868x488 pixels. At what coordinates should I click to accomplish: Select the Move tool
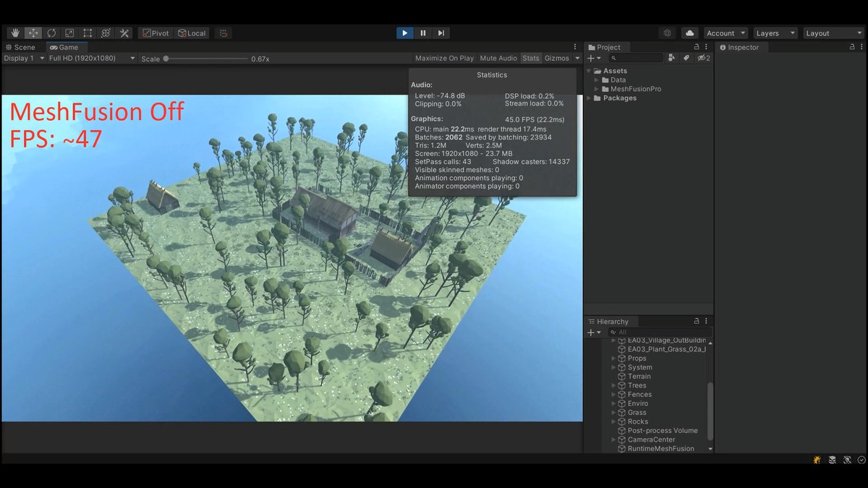[33, 33]
